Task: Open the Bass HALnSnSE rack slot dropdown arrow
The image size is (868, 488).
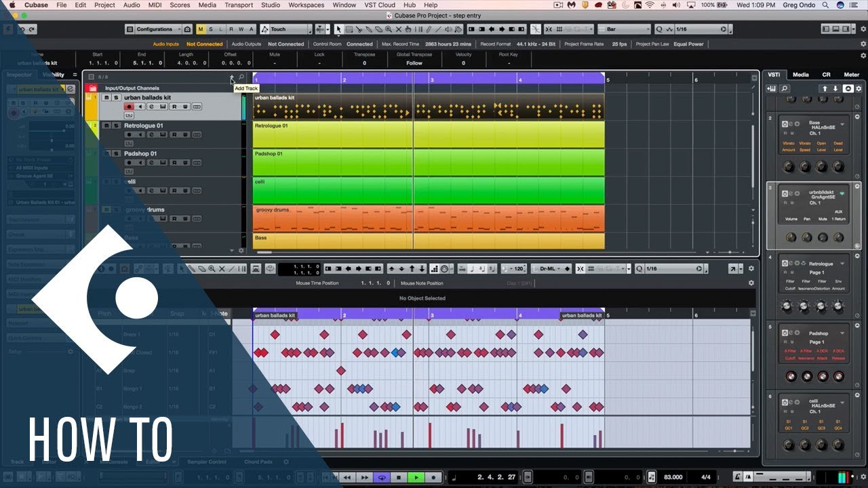Action: [842, 124]
